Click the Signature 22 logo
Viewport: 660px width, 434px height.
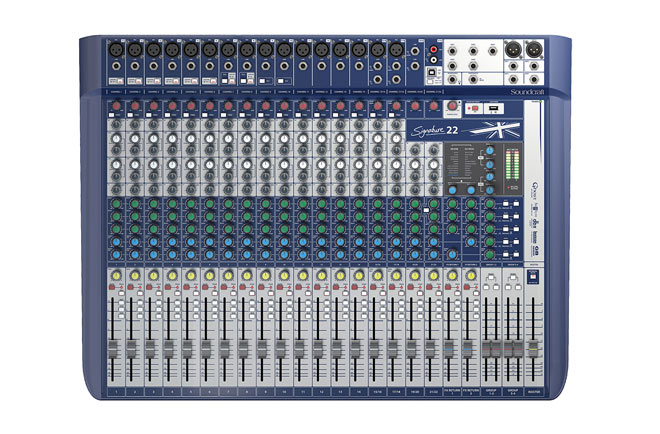tap(434, 130)
